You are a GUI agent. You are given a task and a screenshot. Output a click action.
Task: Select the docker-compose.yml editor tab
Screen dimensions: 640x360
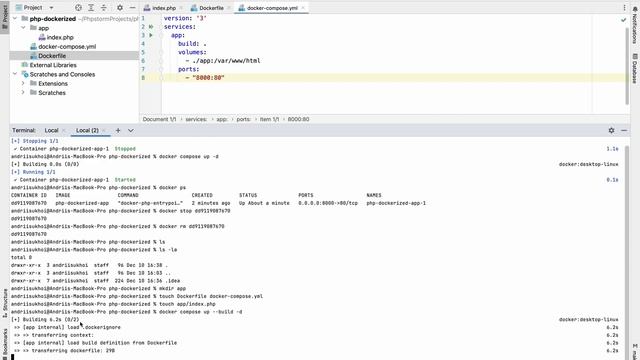[272, 8]
